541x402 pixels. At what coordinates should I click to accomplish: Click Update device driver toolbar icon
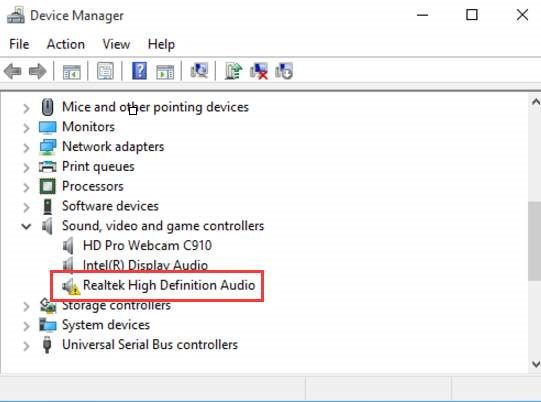pyautogui.click(x=234, y=71)
